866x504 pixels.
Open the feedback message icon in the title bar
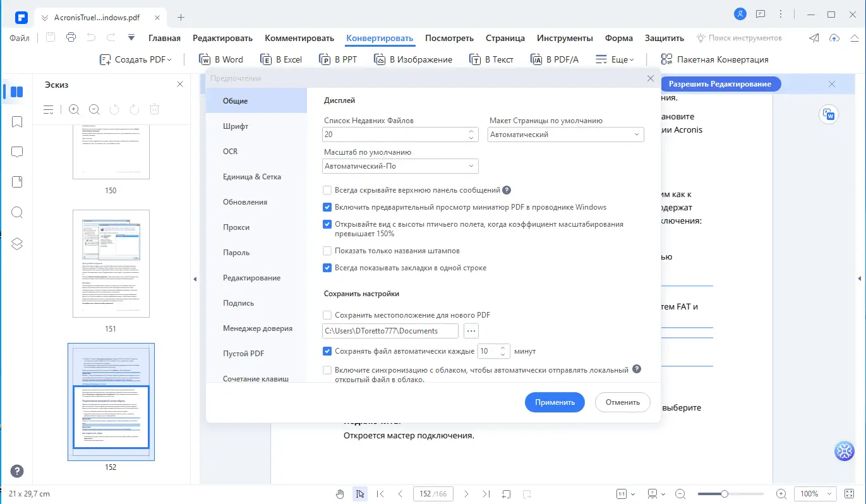pos(761,14)
